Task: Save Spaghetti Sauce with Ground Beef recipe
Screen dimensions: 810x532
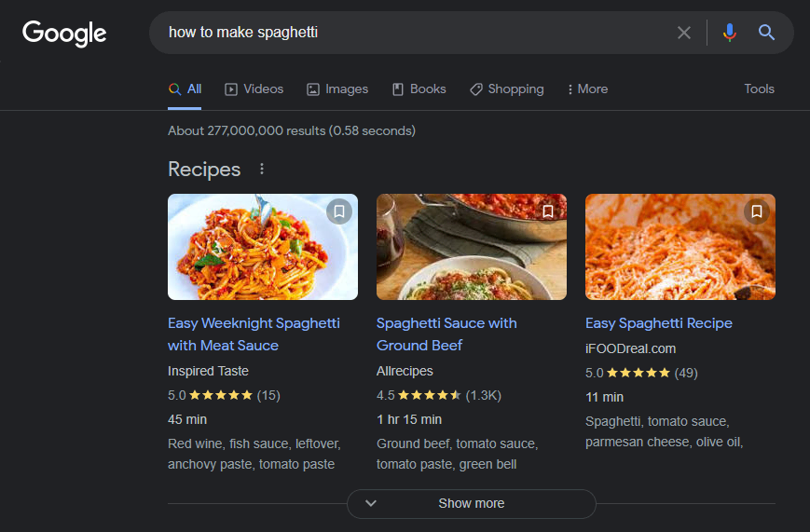Action: (x=547, y=211)
